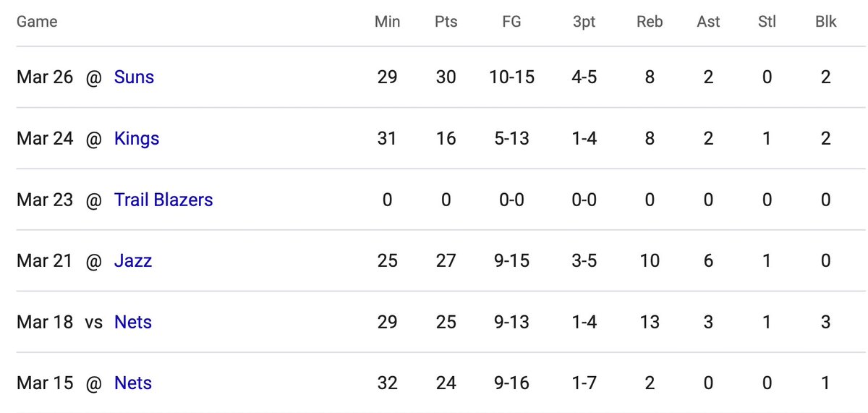Image resolution: width=868 pixels, height=413 pixels.
Task: Click the Game column header
Action: tap(37, 22)
